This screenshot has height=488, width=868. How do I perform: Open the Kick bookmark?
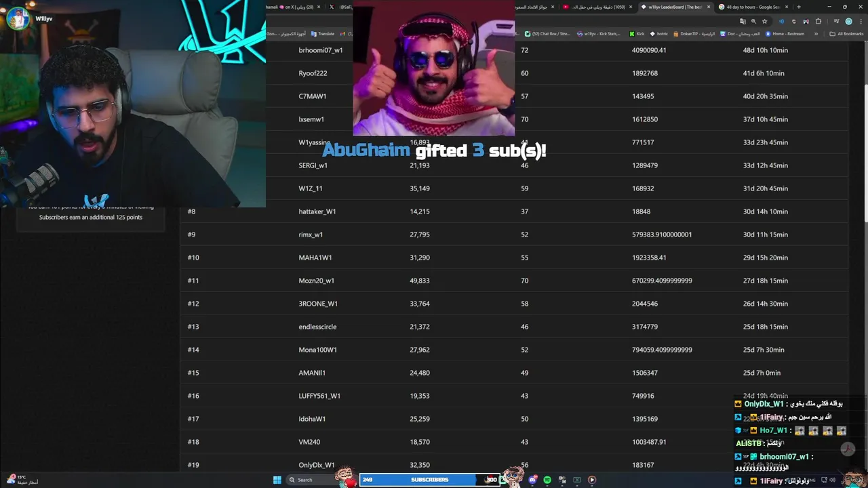click(x=637, y=33)
